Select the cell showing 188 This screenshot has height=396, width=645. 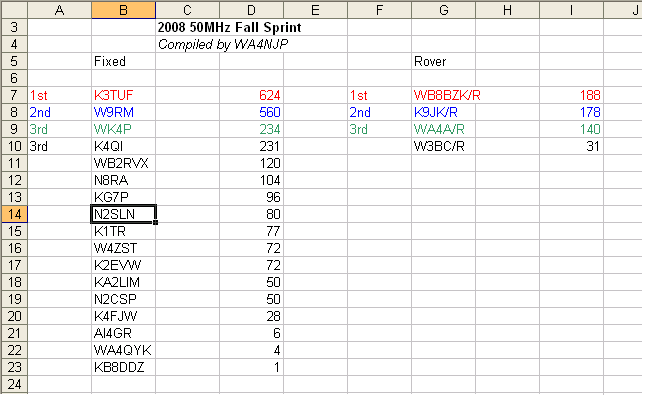(571, 95)
